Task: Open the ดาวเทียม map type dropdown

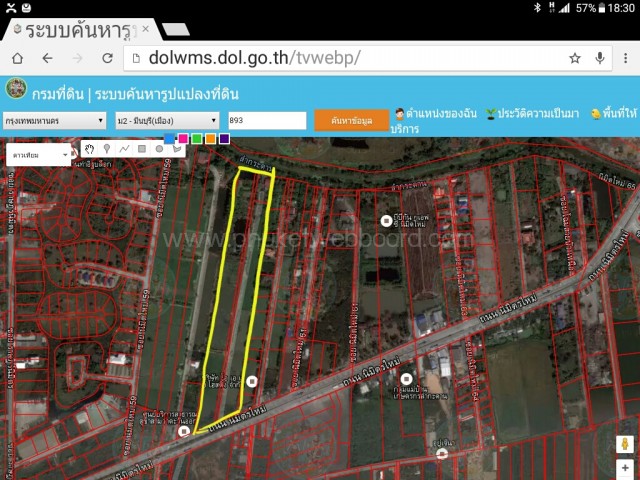Action: click(x=38, y=155)
